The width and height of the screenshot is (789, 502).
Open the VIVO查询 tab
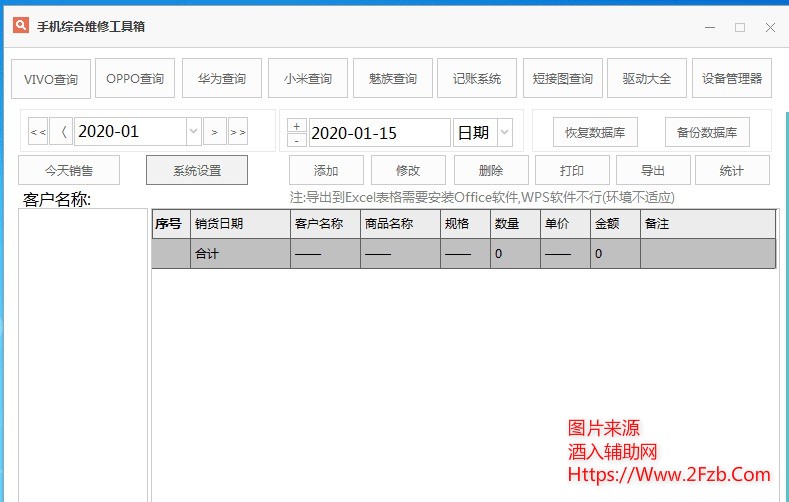pyautogui.click(x=51, y=79)
